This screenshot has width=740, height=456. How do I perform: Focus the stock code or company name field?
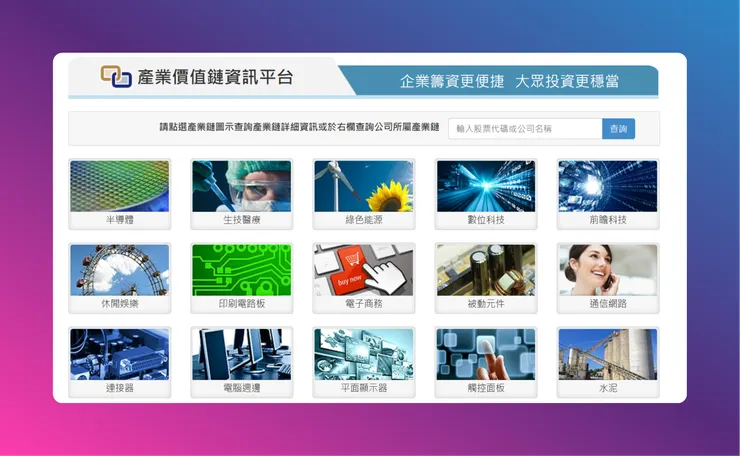(525, 128)
